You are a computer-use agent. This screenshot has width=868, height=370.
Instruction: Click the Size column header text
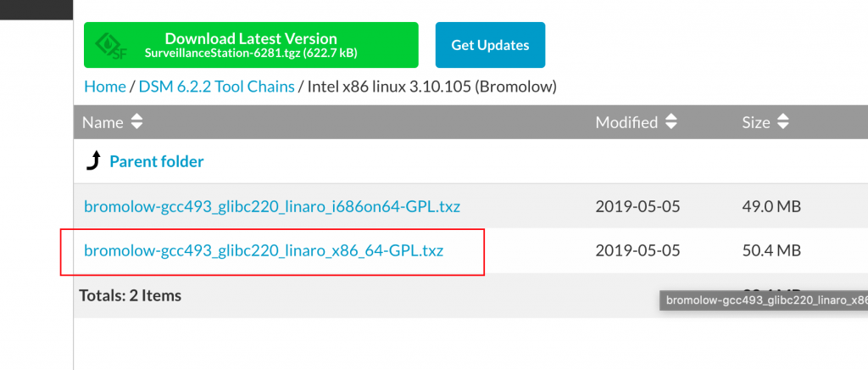tap(755, 122)
